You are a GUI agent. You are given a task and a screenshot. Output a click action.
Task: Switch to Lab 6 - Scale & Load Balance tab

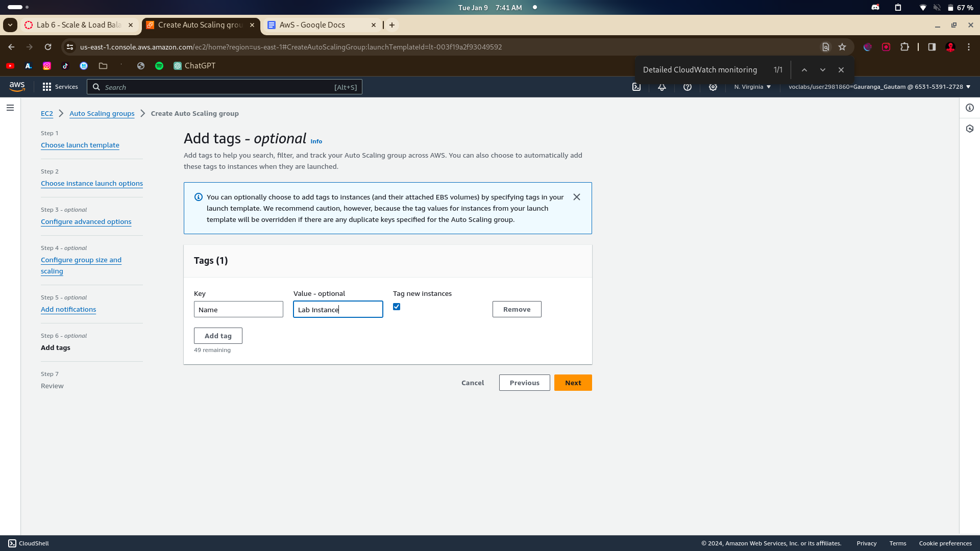[x=79, y=25]
